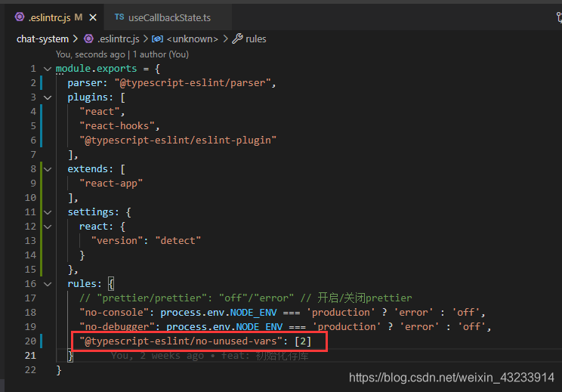The width and height of the screenshot is (562, 392).
Task: Collapse the rules block on line 16
Action: click(x=48, y=284)
